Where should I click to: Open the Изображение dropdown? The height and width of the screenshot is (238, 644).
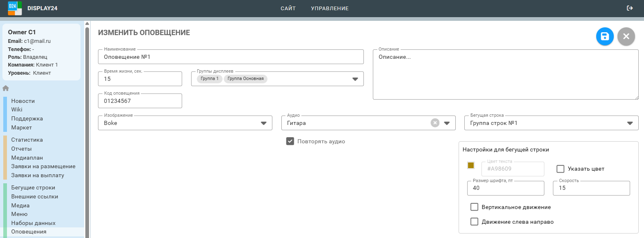pos(263,123)
